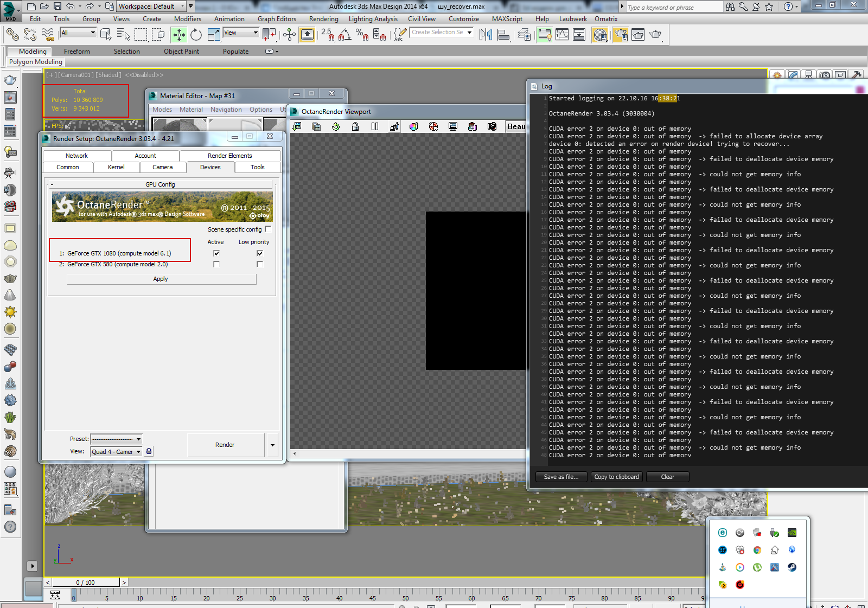868x608 pixels.
Task: Toggle Scene specific config checkbox
Action: click(x=268, y=229)
